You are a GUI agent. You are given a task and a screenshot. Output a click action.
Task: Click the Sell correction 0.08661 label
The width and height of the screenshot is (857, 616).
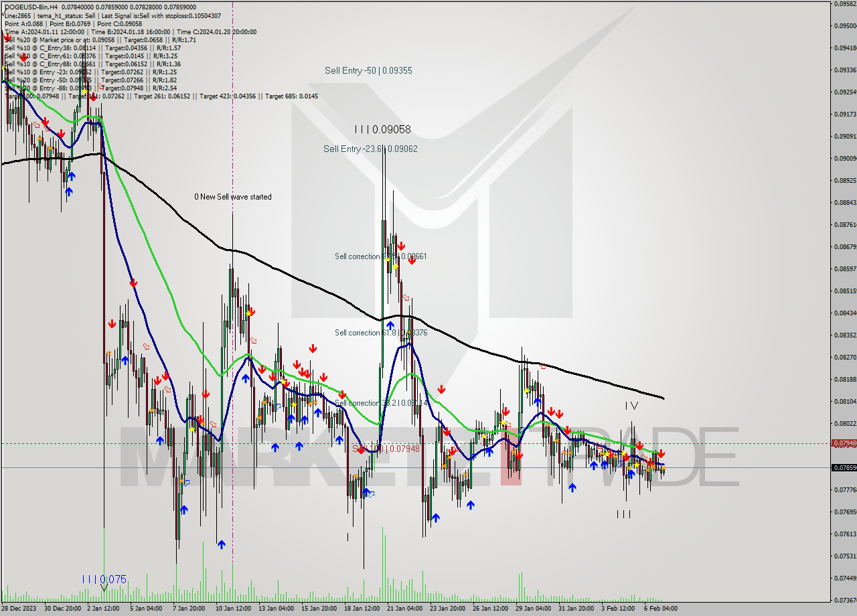pyautogui.click(x=381, y=256)
